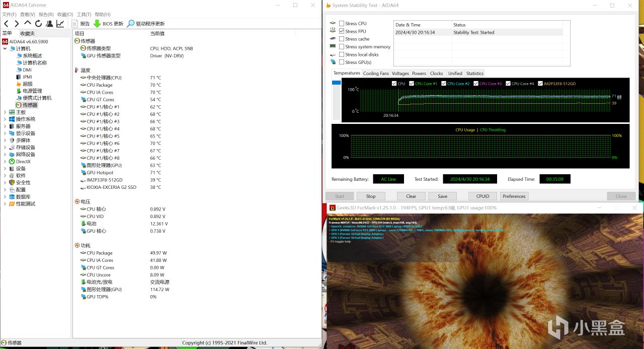Select IPMI tree item
Viewport: 644px width, 349px height.
click(24, 77)
